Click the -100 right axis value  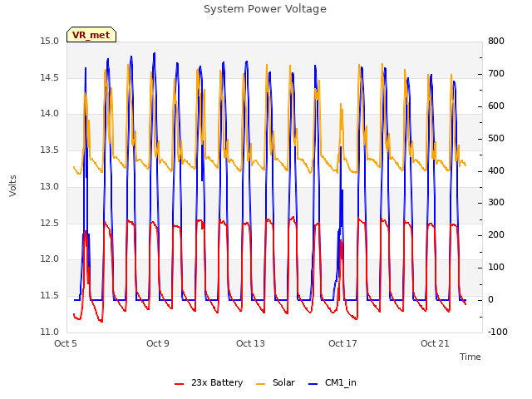click(498, 332)
